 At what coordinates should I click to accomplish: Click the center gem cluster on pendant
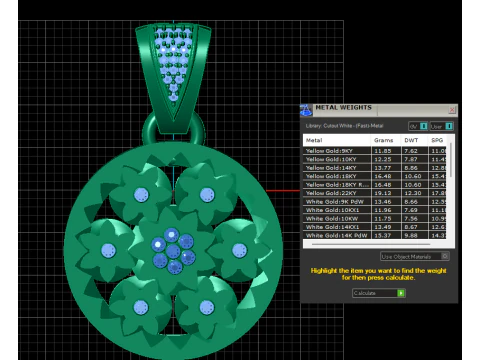(x=173, y=251)
